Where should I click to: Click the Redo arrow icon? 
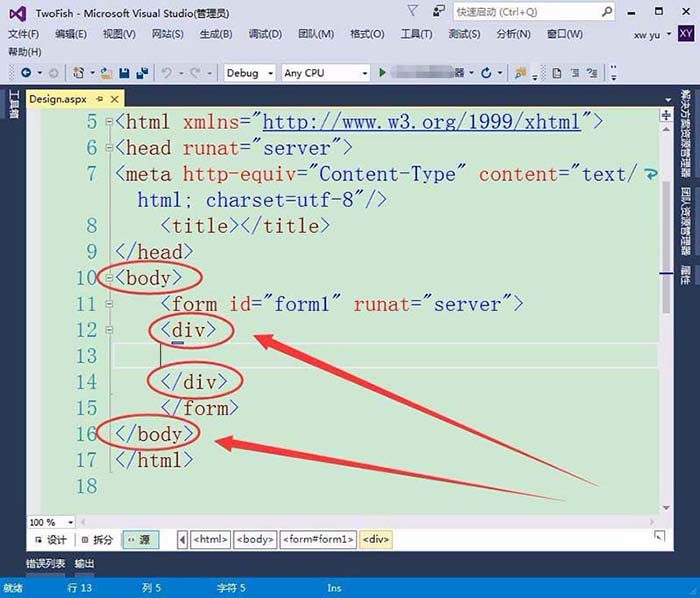click(x=195, y=72)
